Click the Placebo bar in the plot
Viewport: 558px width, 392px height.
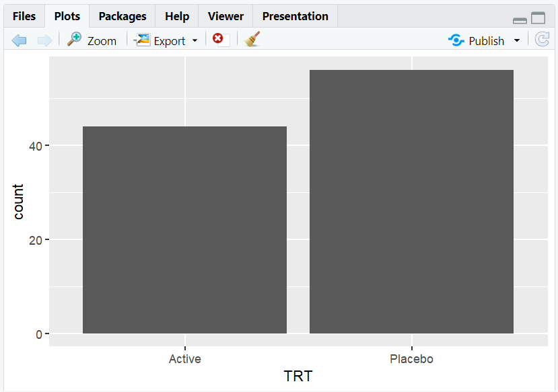pos(411,202)
